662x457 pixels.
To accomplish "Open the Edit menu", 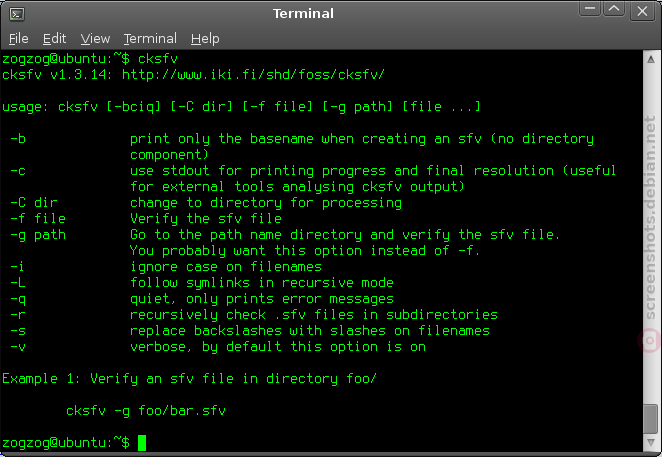I will point(54,39).
